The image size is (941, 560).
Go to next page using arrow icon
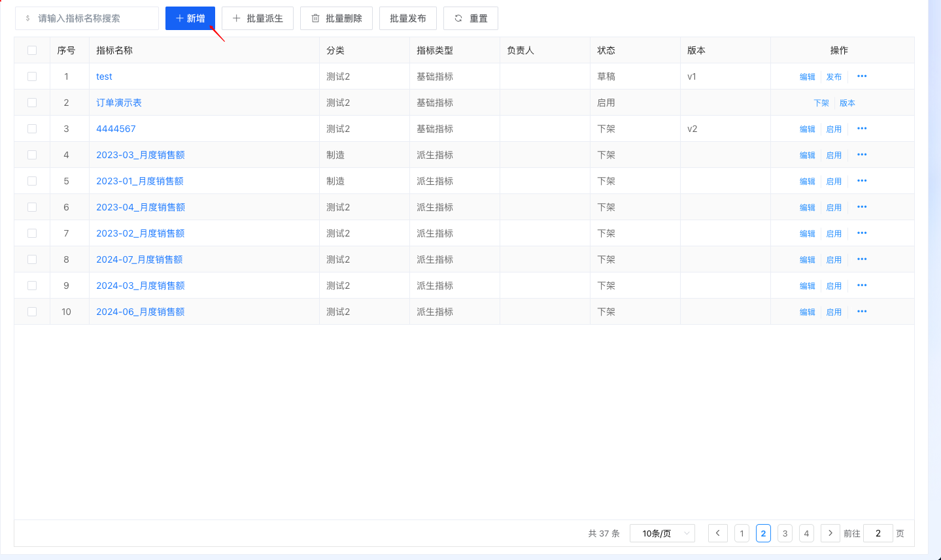[830, 533]
